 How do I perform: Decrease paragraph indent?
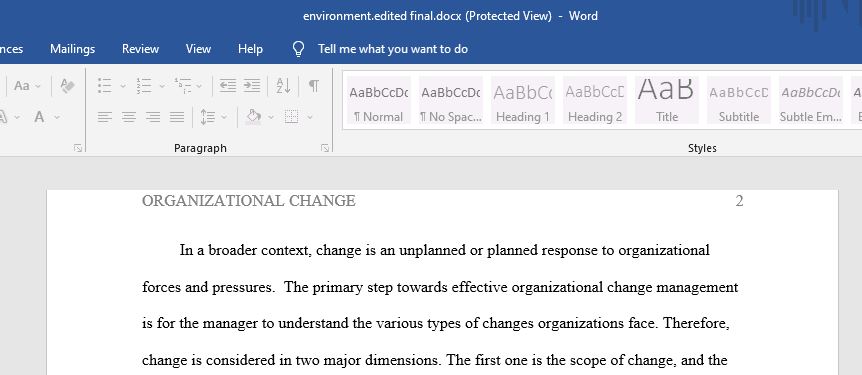(x=228, y=86)
